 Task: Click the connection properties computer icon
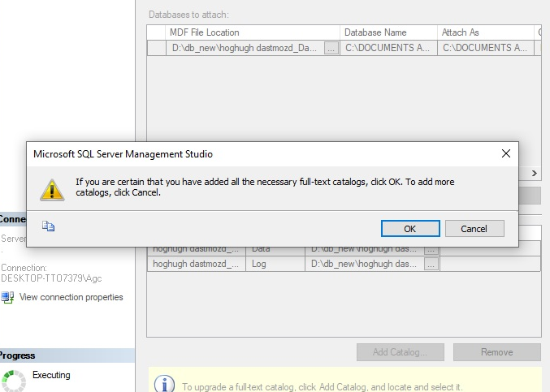[x=7, y=297]
